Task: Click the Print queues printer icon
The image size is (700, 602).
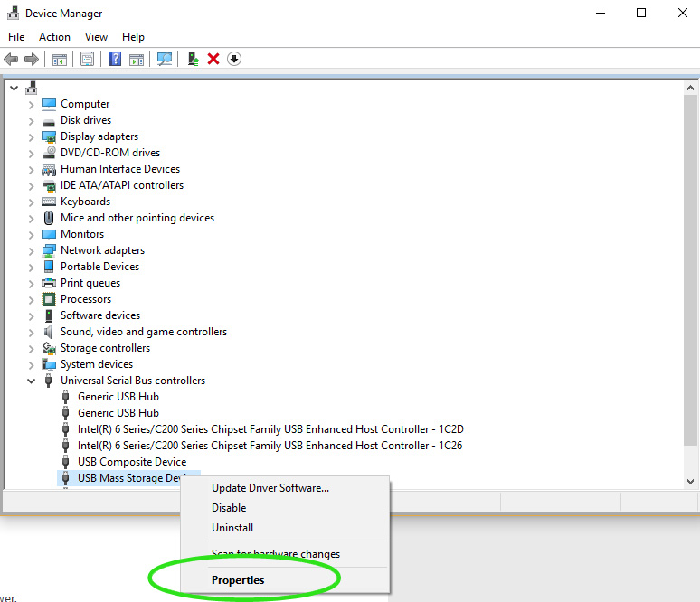Action: point(49,283)
